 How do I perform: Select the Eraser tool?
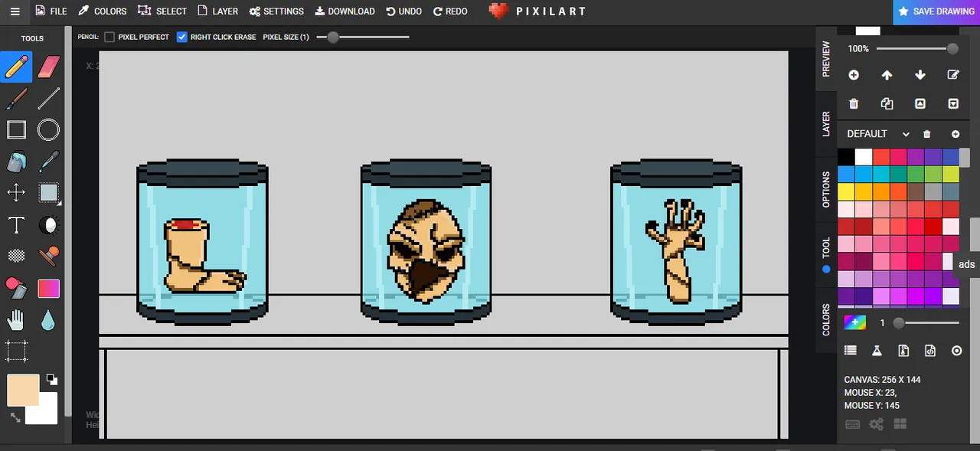(48, 67)
